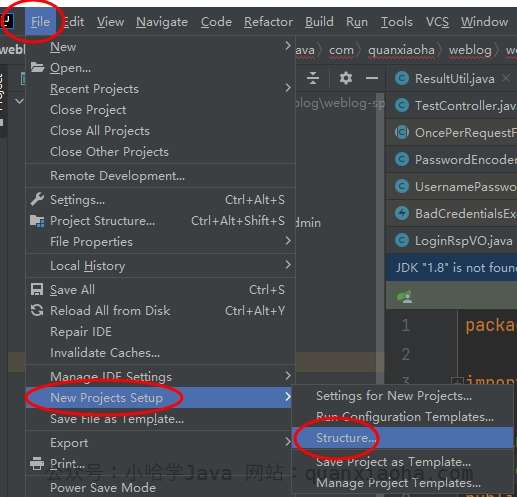
Task: Hide project tool window with minus icon
Action: pyautogui.click(x=372, y=78)
